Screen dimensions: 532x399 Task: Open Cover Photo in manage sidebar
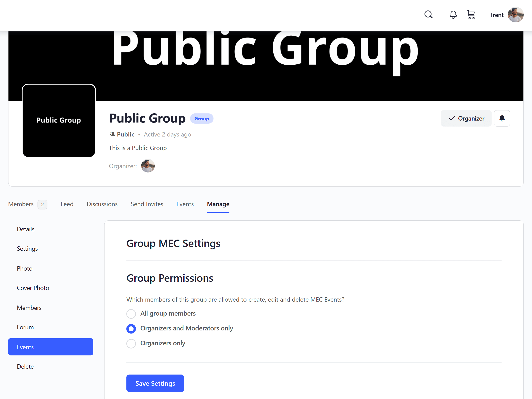click(x=33, y=288)
